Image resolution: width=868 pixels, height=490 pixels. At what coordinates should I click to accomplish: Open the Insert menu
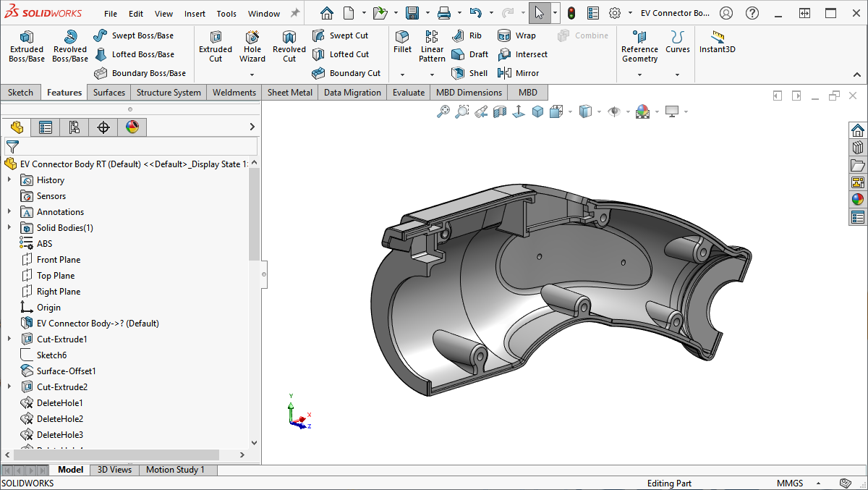194,13
